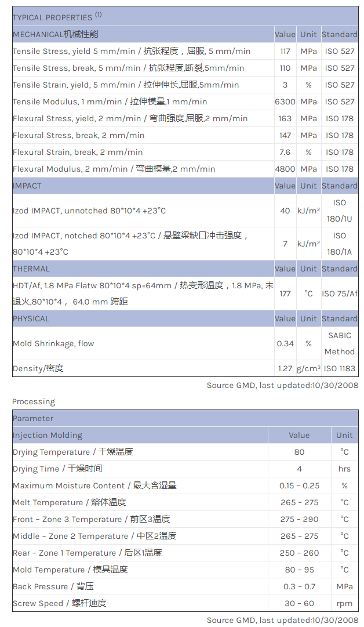Click the HDT value 177
This screenshot has height=627, width=364.
285,293
